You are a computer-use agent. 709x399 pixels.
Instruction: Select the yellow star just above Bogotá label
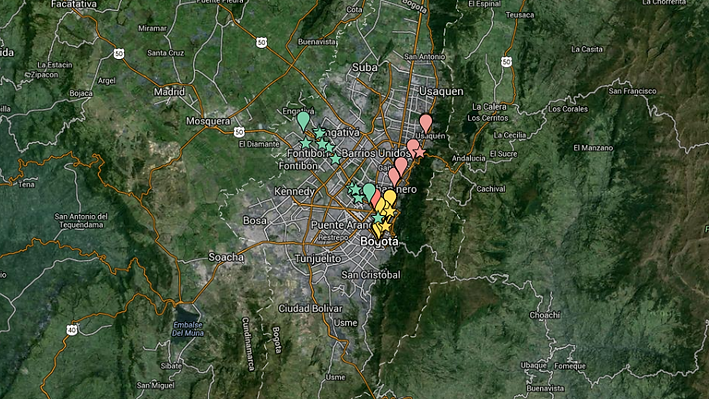(x=385, y=226)
